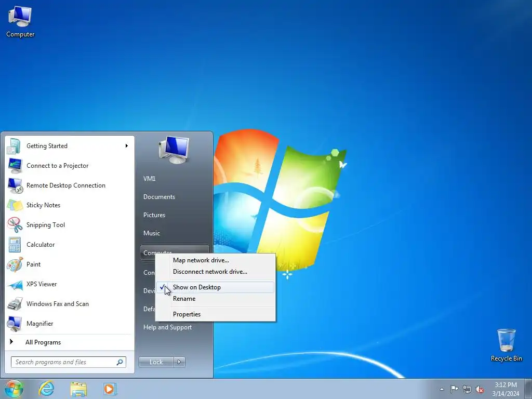Click the clock showing 3:12 PM

pos(506,385)
